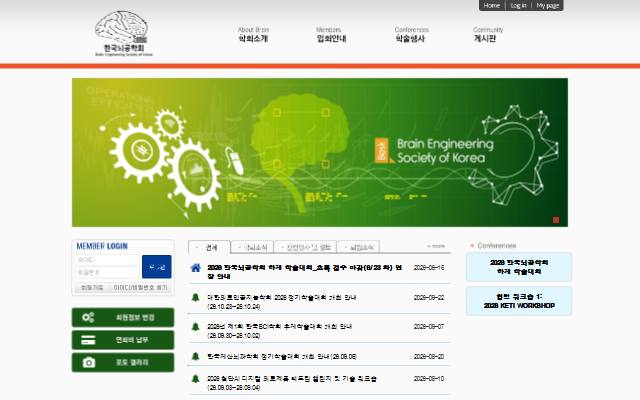Viewport: 640px width, 400px height.
Task: Open the Members 입회안내 menu
Action: click(x=331, y=35)
